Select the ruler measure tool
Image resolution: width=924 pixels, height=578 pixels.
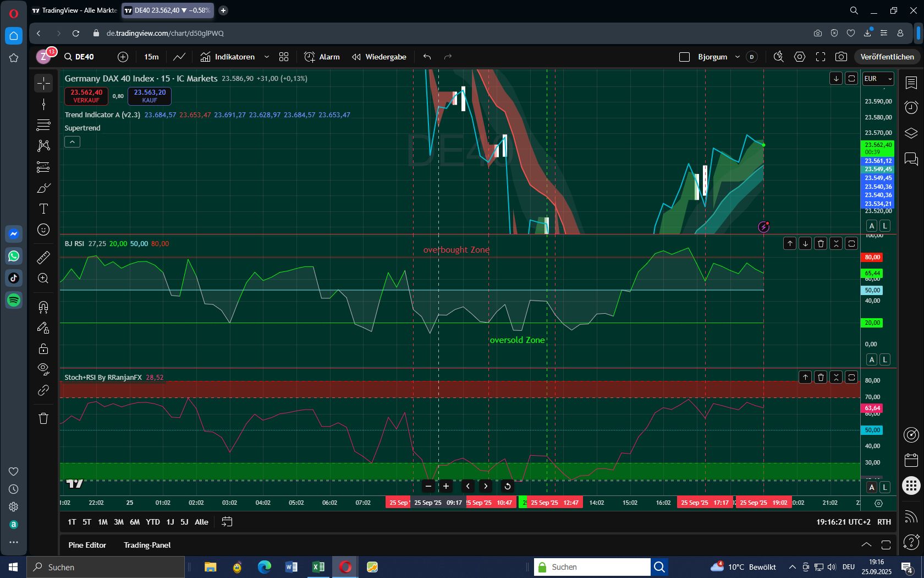point(43,257)
